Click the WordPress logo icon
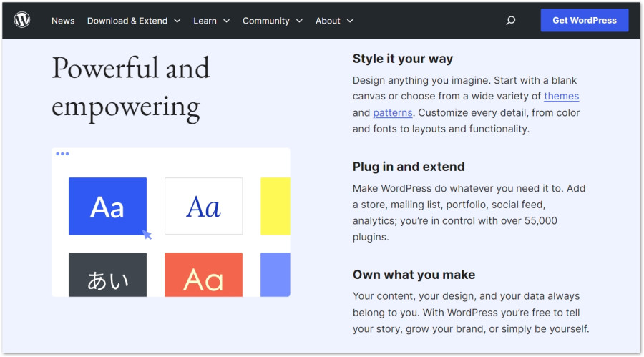Viewport: 644px width, 357px height. [22, 20]
